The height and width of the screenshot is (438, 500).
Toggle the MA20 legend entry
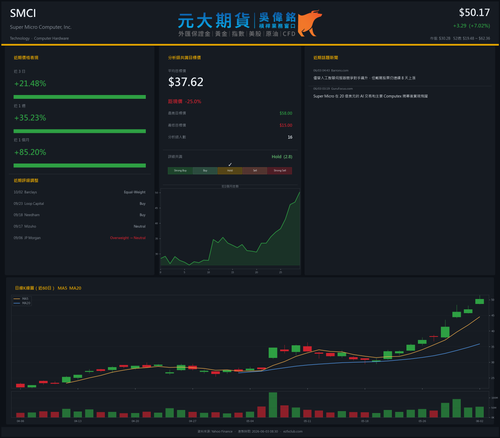click(22, 303)
